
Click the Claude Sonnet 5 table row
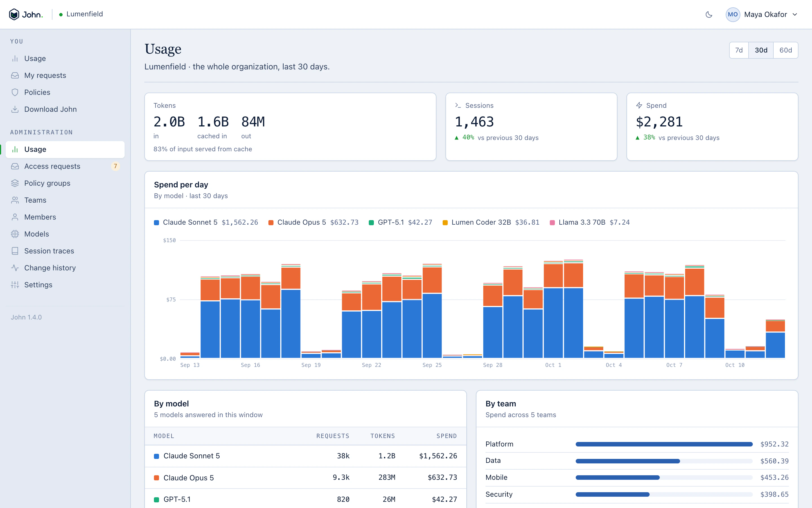coord(305,456)
